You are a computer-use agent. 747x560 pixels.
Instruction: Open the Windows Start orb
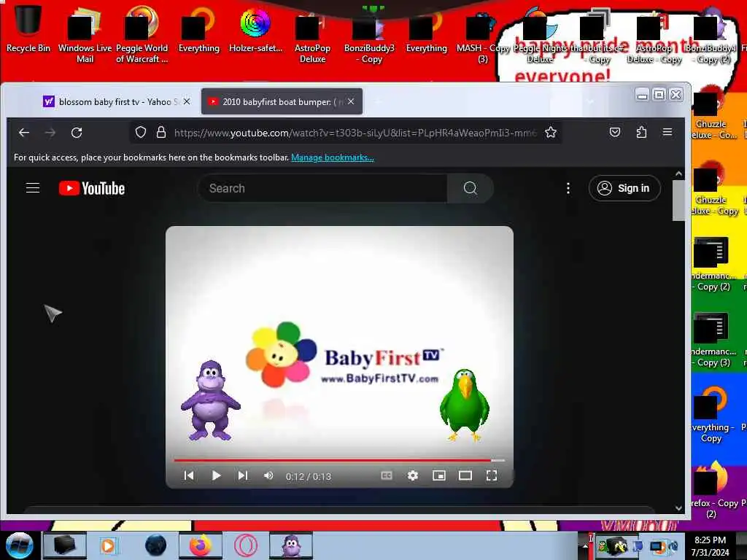pos(20,545)
